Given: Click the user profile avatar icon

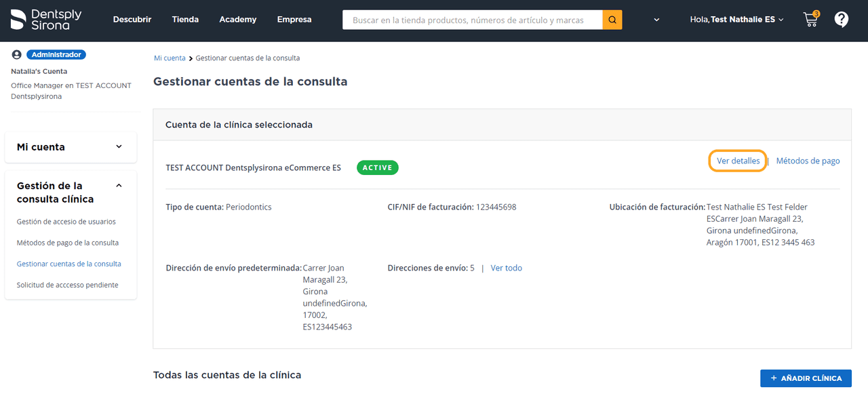Looking at the screenshot, I should pos(17,55).
